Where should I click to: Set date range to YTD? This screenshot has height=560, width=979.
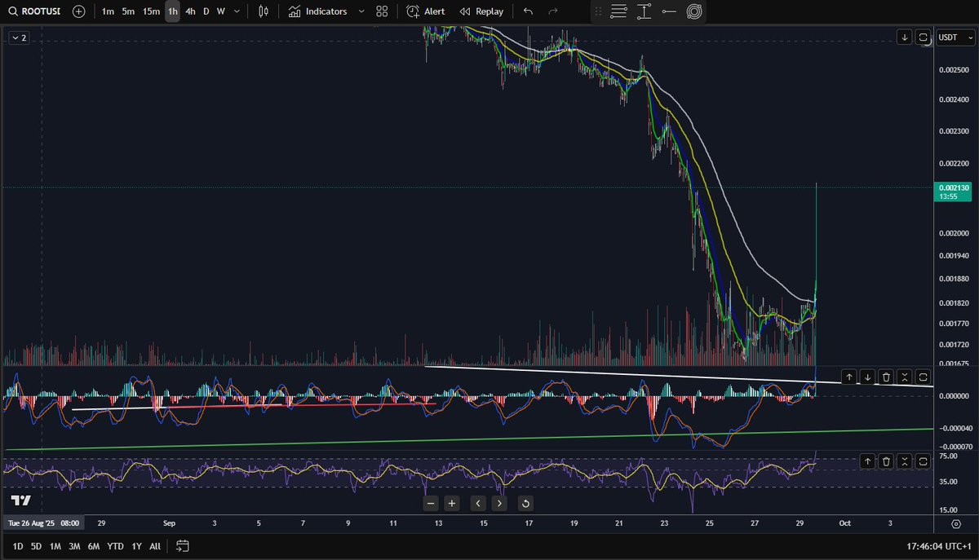tap(115, 545)
